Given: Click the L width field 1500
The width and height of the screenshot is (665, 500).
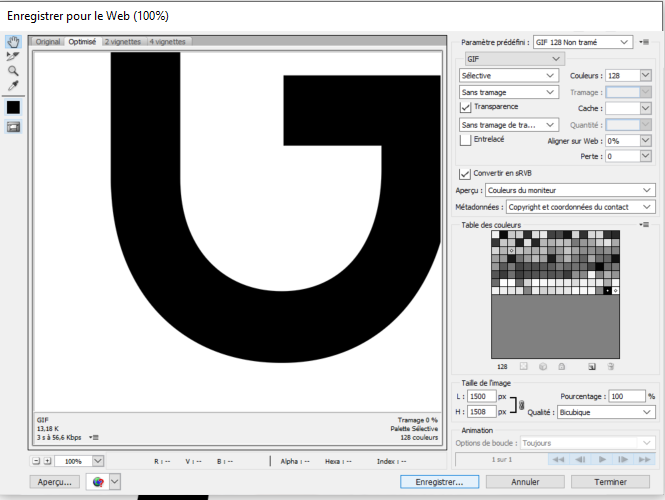Looking at the screenshot, I should click(481, 396).
